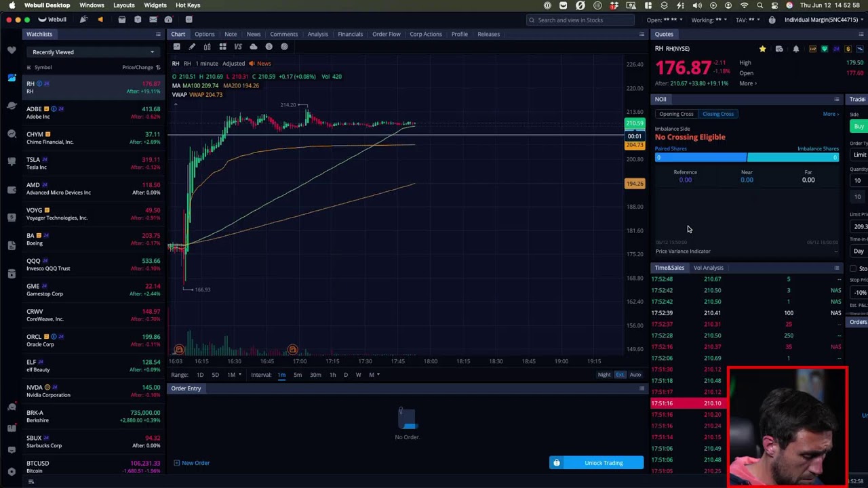Open the Order Entry panel menu icon
Screen dimensions: 868x488
(642, 388)
